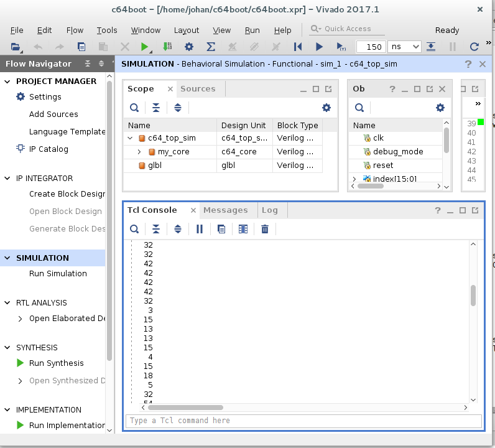Select the glbl scope row

(223, 166)
